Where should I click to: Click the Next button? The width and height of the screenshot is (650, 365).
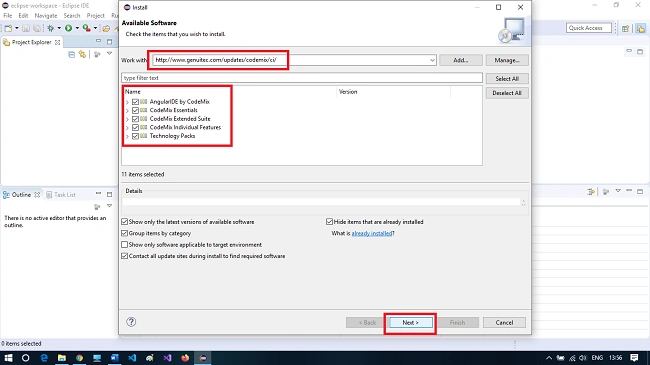coord(410,322)
